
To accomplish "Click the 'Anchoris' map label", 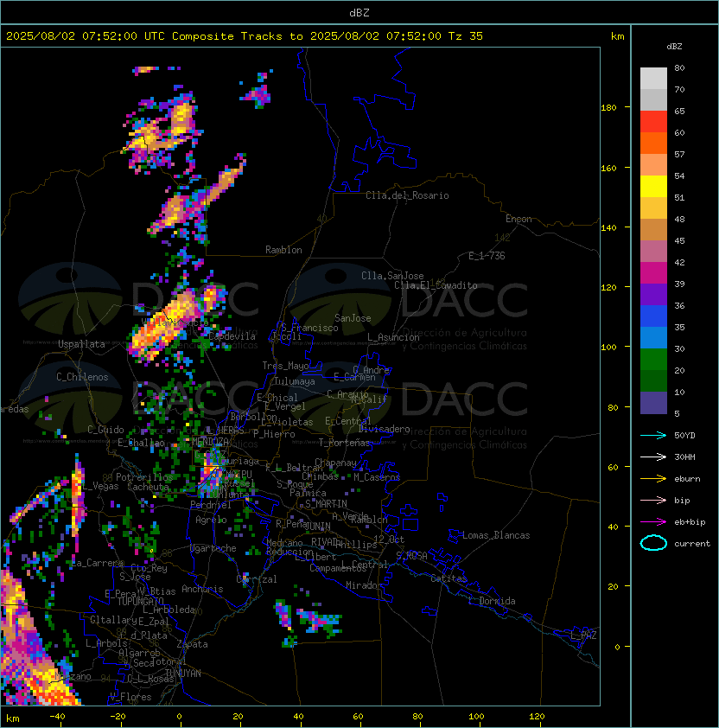I will coord(202,589).
